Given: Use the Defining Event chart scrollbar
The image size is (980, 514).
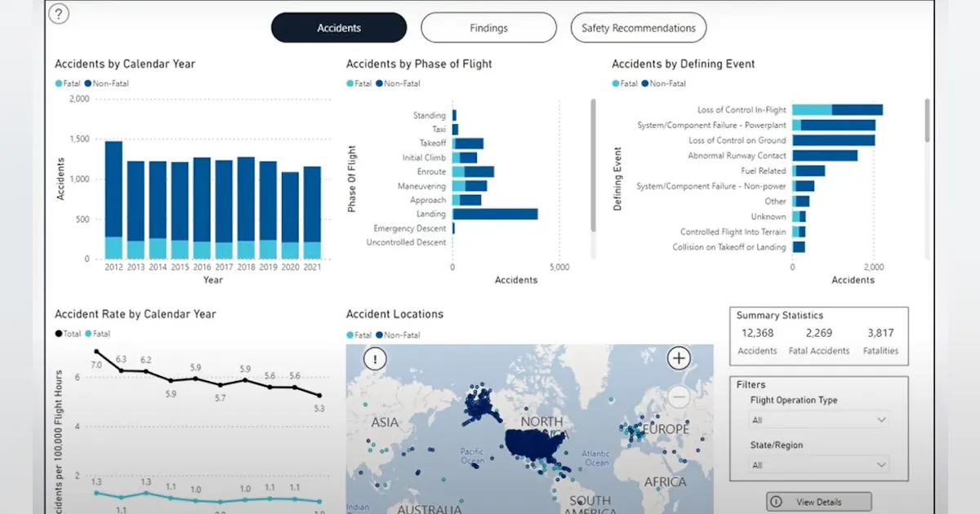Looking at the screenshot, I should tap(927, 121).
